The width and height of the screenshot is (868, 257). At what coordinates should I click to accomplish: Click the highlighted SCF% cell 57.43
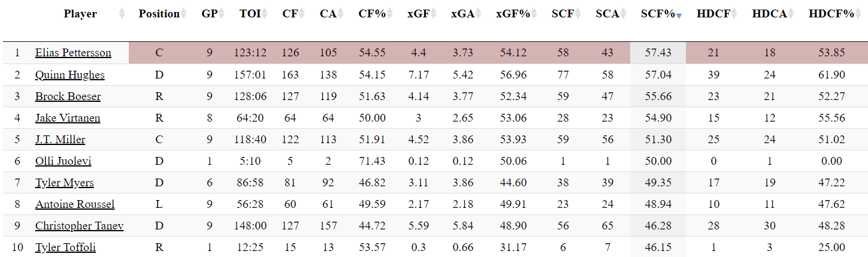click(658, 53)
